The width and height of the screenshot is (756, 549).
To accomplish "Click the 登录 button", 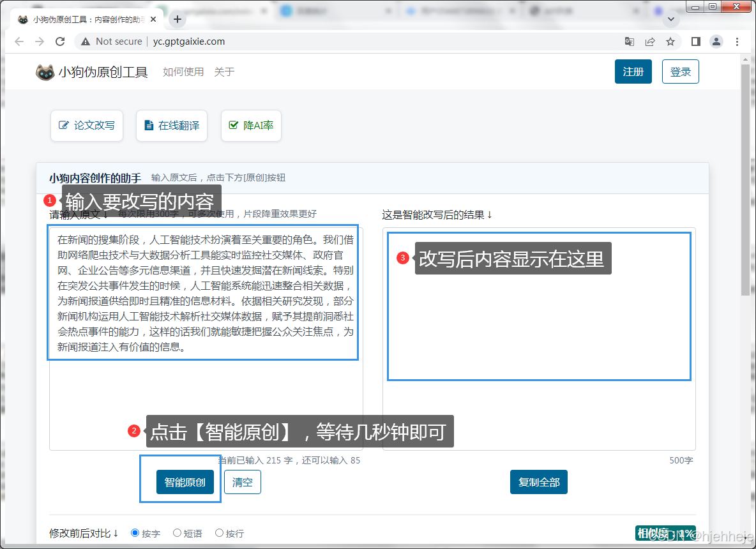I will tap(680, 71).
